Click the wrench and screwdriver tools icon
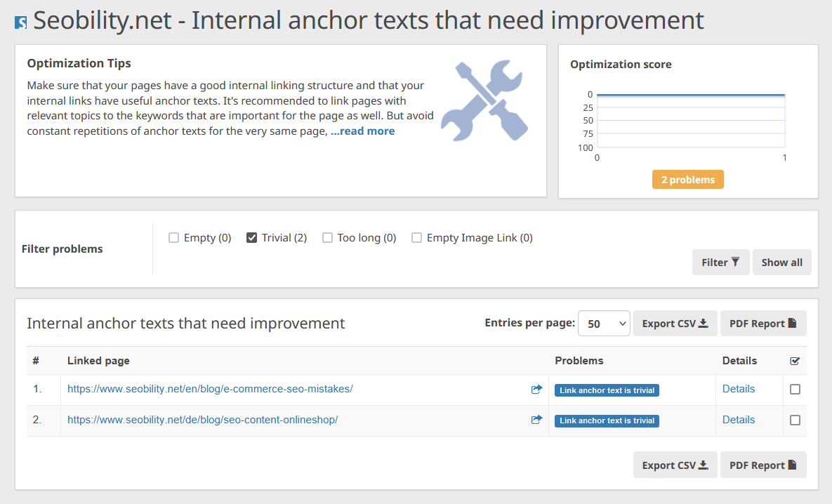 (x=484, y=100)
